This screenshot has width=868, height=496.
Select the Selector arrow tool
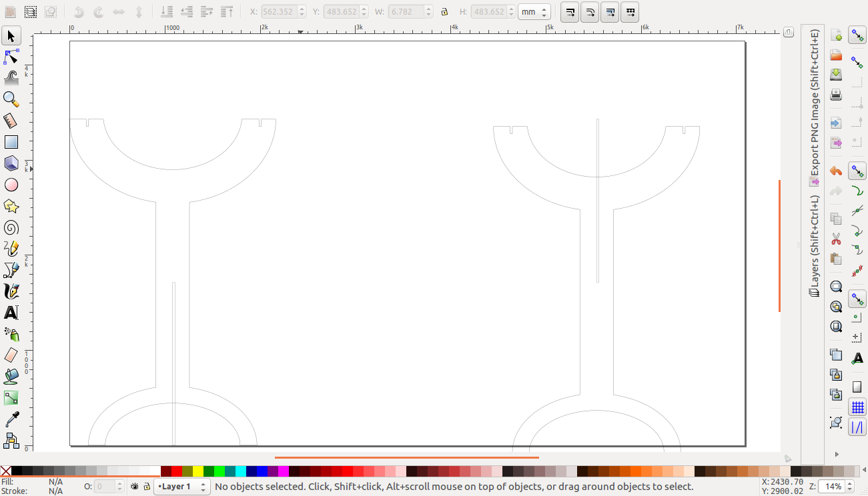(11, 35)
